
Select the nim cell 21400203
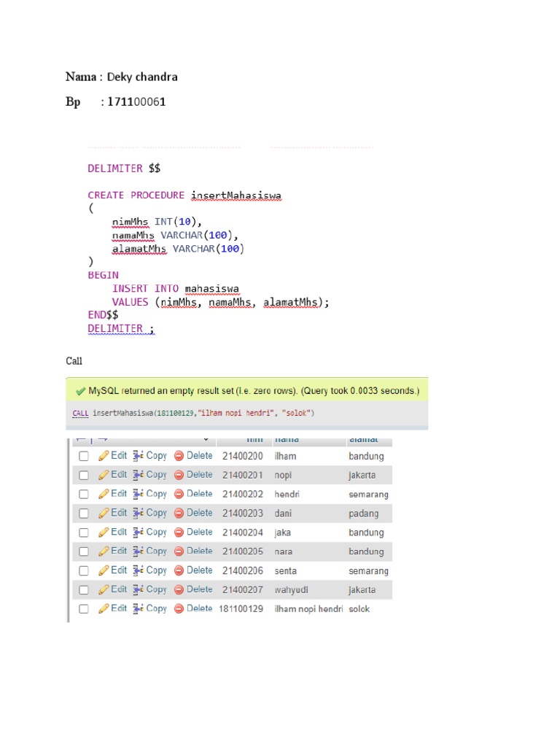[x=242, y=514]
